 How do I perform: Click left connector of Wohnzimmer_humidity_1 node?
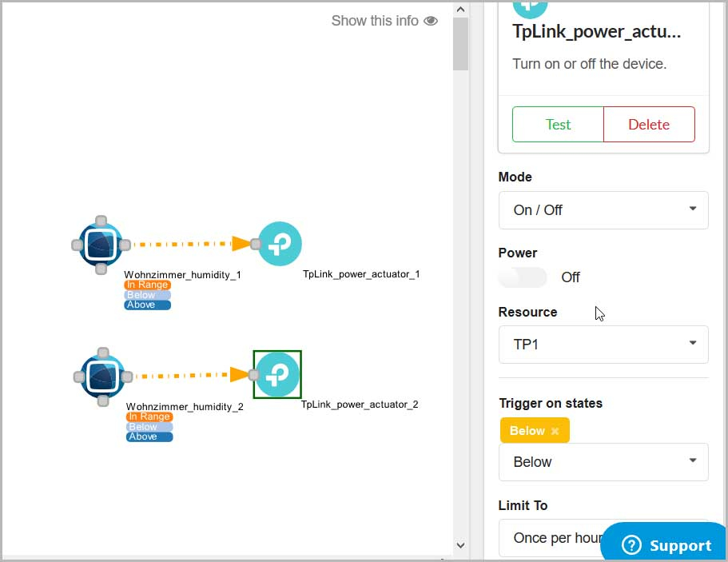point(77,245)
